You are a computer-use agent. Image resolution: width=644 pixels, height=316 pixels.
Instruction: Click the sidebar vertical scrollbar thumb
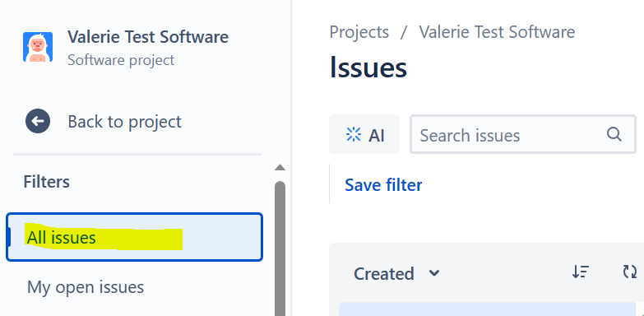pos(280,249)
